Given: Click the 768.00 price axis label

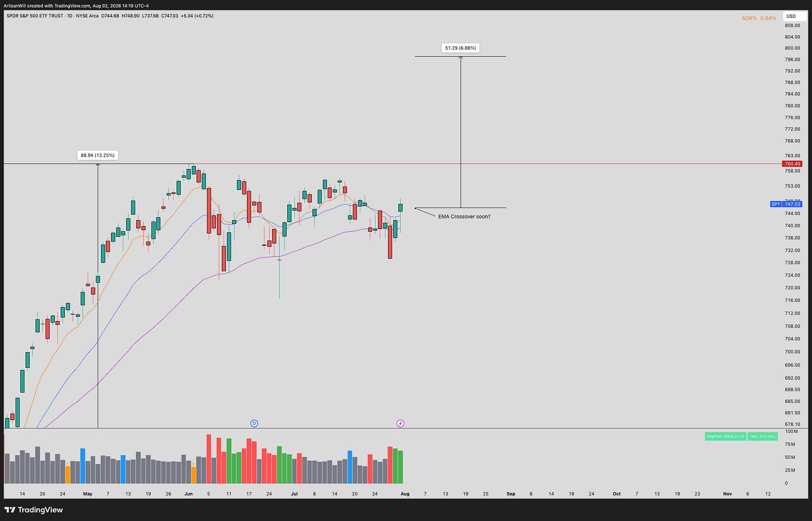Looking at the screenshot, I should [792, 141].
